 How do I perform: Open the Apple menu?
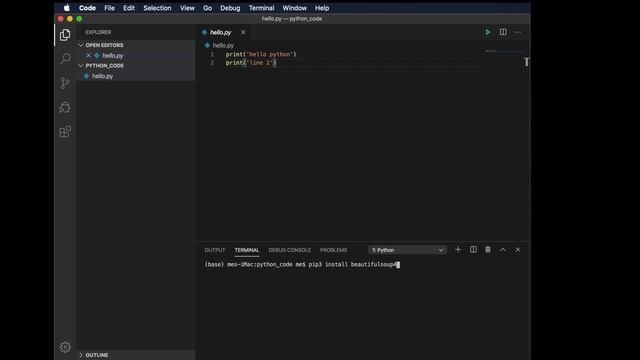67,8
